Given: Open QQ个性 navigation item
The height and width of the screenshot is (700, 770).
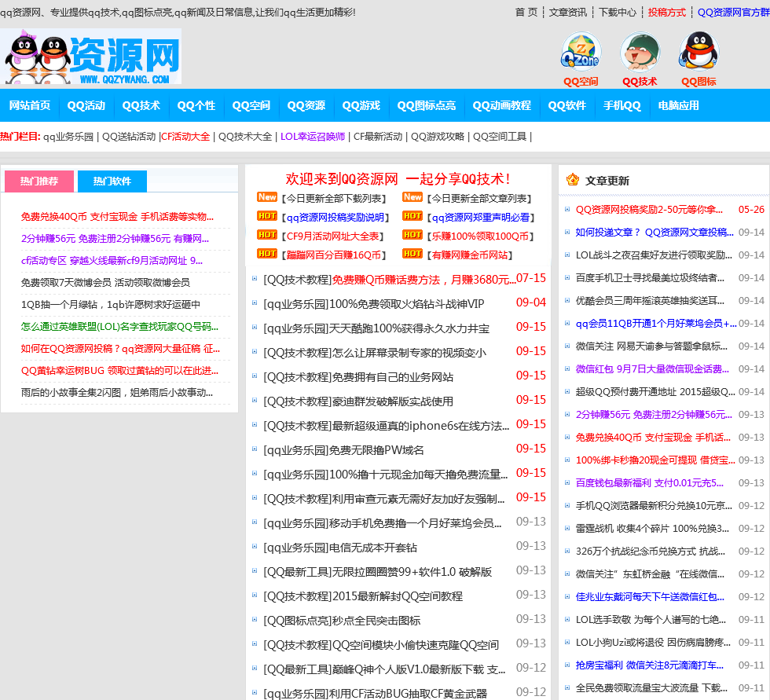Looking at the screenshot, I should pos(196,105).
